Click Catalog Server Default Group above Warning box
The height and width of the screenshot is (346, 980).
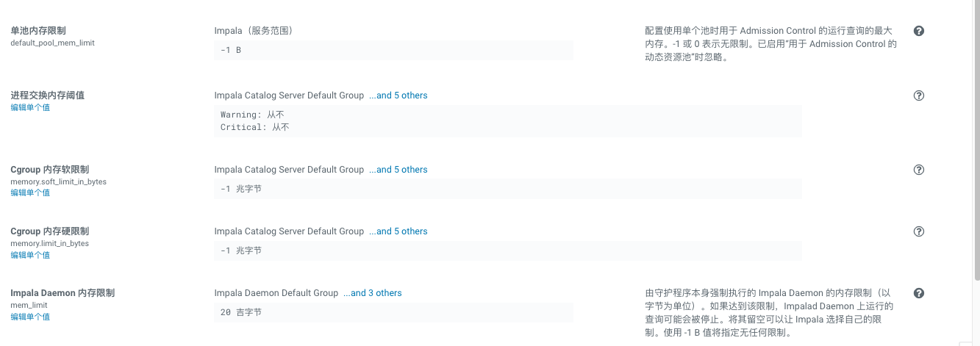click(289, 95)
